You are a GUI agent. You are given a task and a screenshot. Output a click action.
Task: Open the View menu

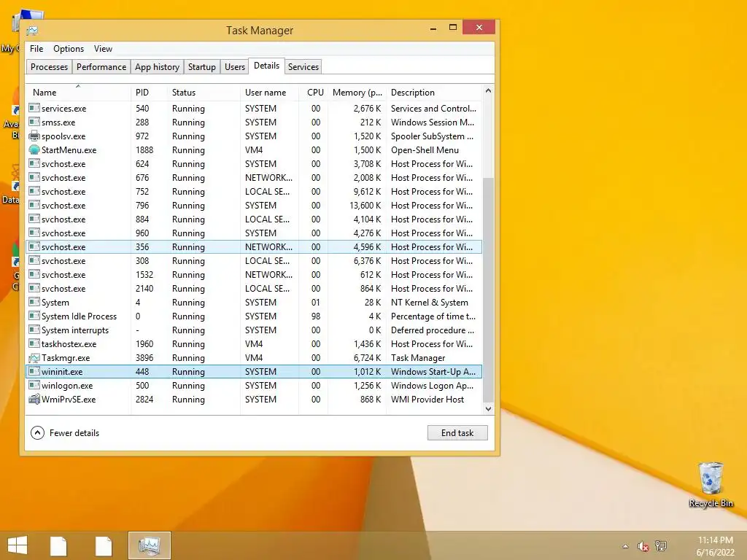103,49
